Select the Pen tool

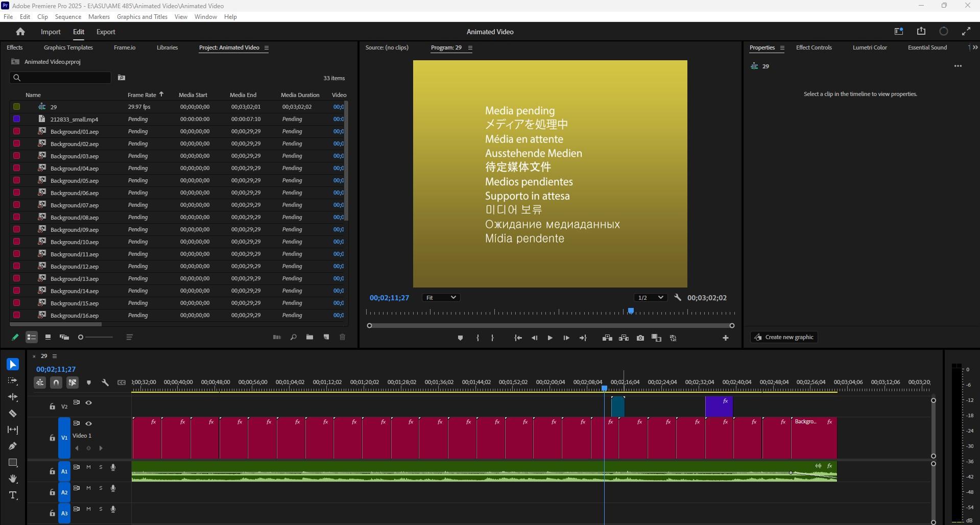[13, 446]
